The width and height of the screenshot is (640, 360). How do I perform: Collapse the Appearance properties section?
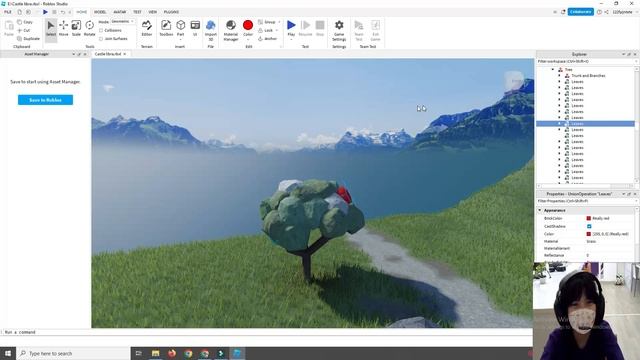click(x=540, y=210)
